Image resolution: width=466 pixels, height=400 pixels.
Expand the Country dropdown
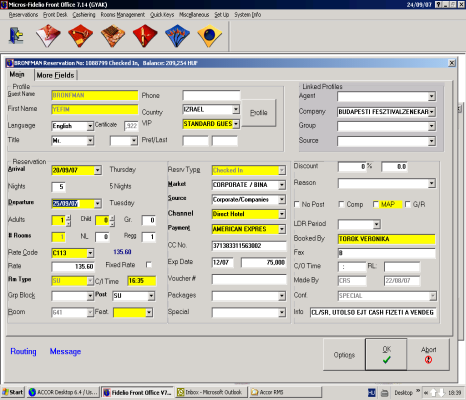(x=236, y=109)
